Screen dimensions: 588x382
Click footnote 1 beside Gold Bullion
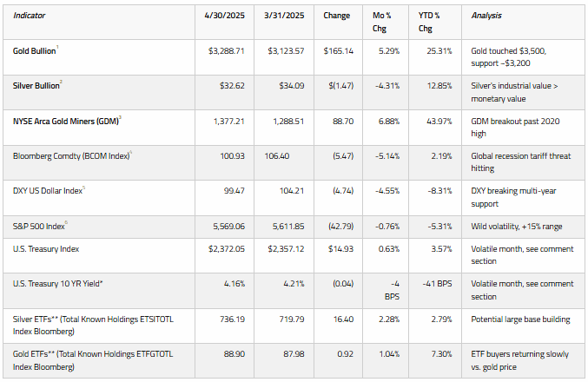[57, 47]
